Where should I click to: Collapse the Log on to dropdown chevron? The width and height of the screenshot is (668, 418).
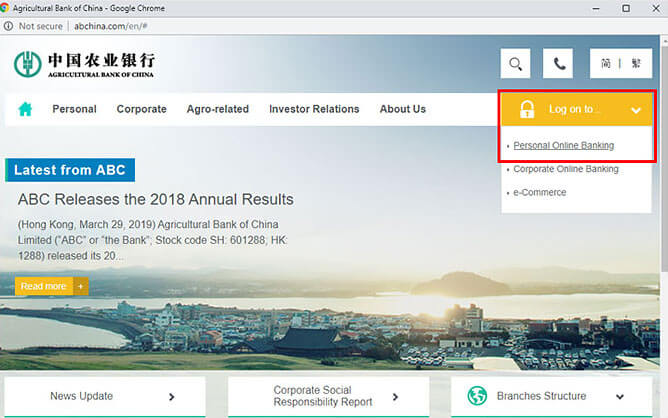[636, 110]
